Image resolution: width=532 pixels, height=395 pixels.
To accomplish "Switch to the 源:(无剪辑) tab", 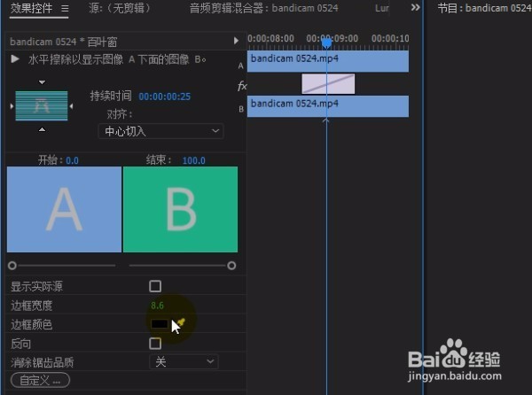I will point(120,8).
